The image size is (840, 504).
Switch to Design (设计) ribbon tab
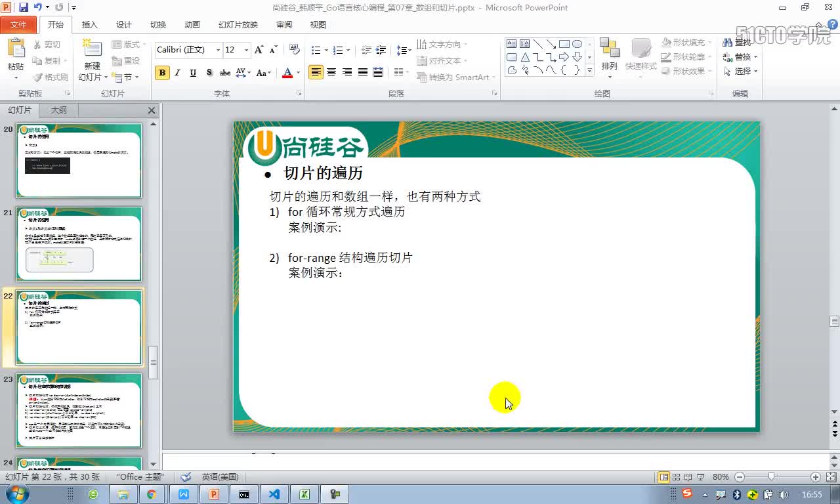point(123,25)
